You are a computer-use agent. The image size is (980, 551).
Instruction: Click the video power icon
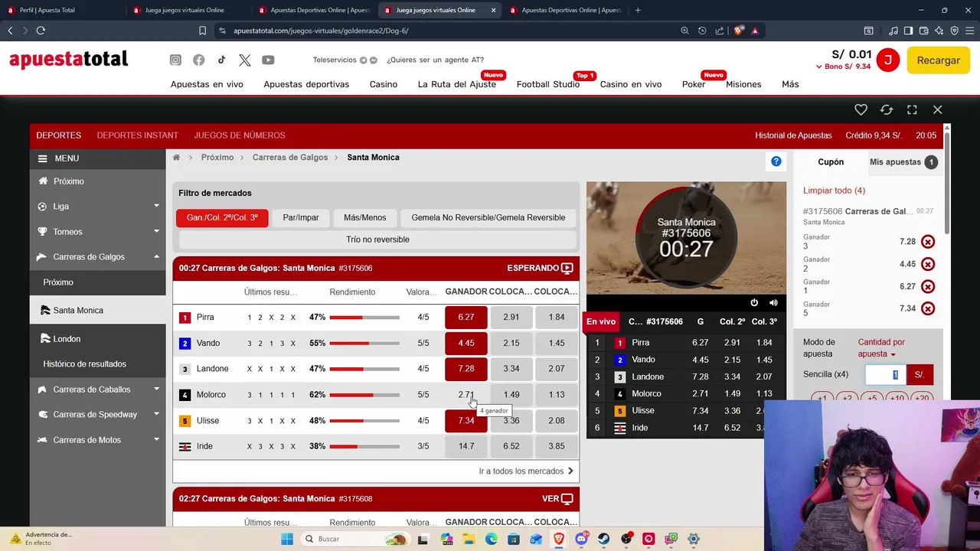pos(754,302)
